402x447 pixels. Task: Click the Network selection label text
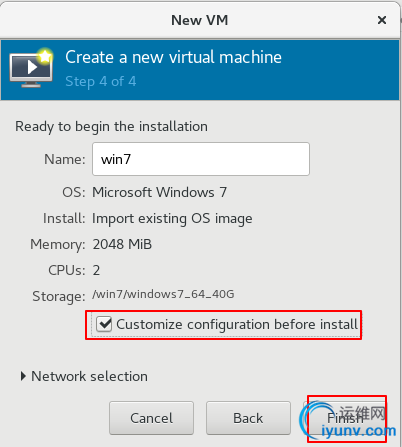point(89,376)
